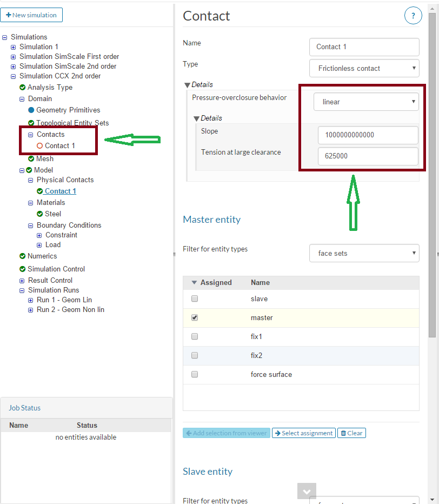Select the Analysis Type tree item
The image size is (439, 504).
click(50, 87)
